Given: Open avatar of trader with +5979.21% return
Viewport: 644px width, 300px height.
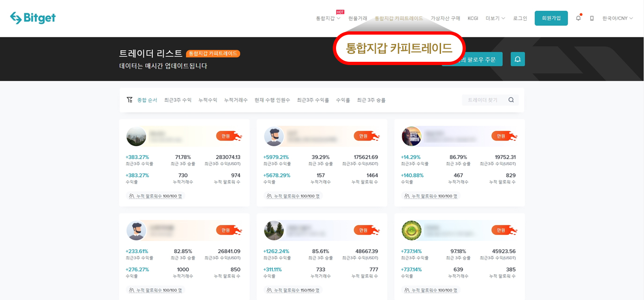Looking at the screenshot, I should tap(274, 136).
